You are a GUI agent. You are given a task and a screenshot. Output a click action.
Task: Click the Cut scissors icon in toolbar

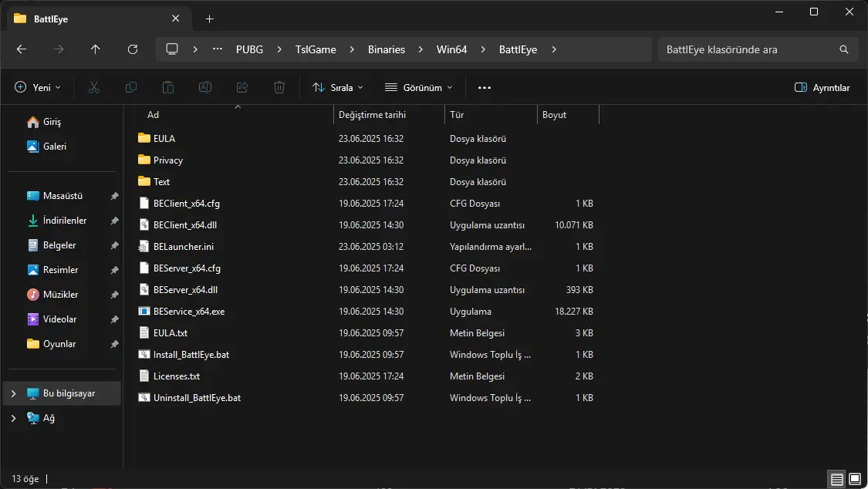[94, 87]
